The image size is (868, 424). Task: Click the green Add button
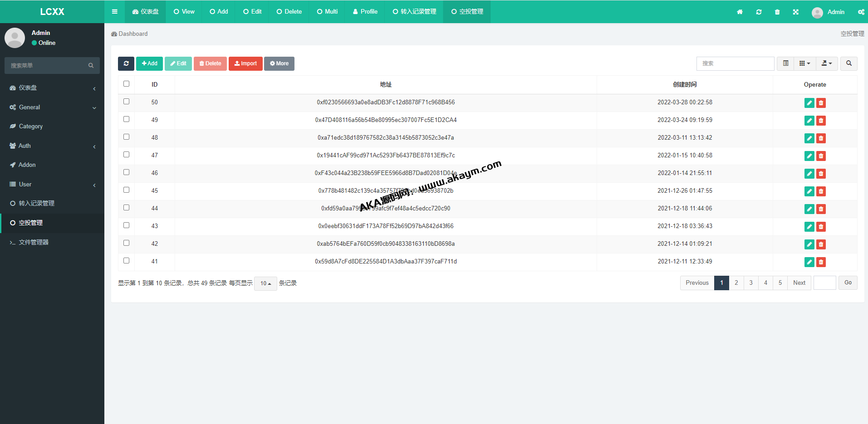(149, 63)
